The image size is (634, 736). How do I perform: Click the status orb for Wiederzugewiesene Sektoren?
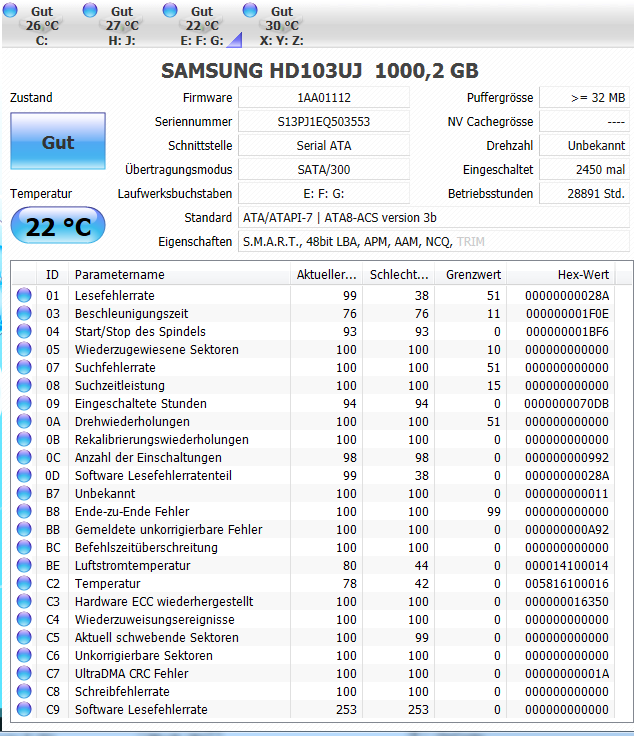(24, 349)
